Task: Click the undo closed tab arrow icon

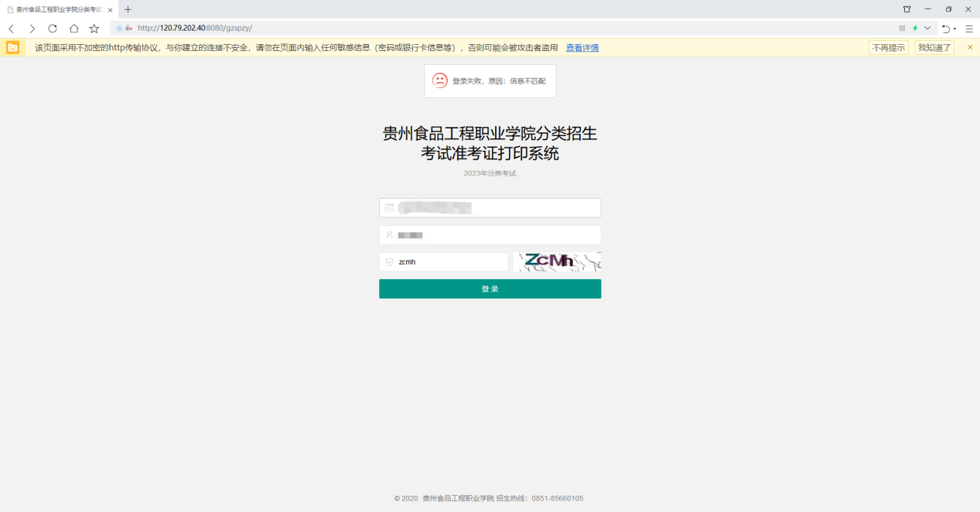Action: (x=945, y=28)
